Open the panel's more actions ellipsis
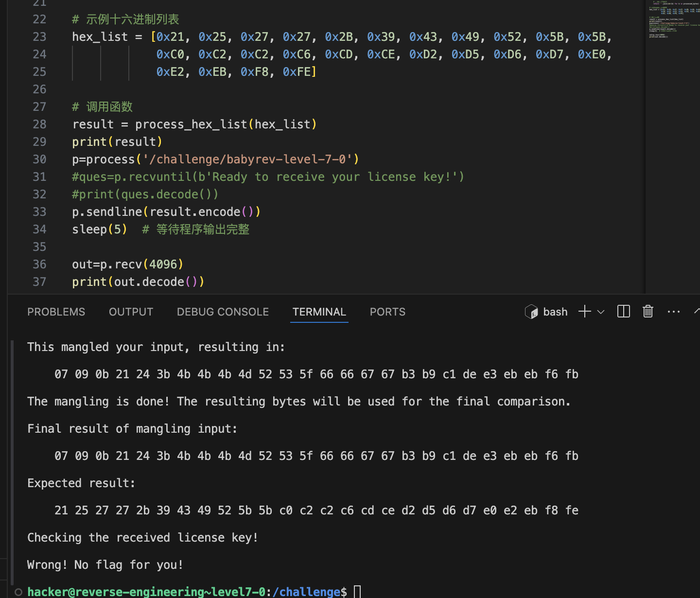 click(x=673, y=312)
